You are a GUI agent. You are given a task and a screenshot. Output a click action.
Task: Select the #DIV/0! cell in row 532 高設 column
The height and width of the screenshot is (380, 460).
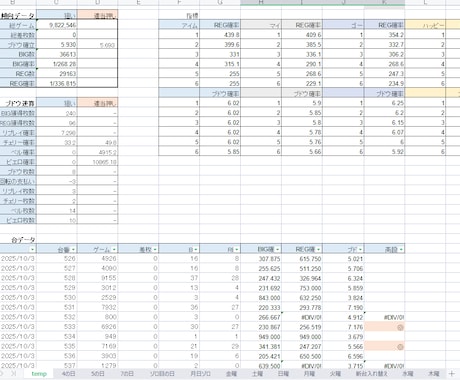[384, 317]
